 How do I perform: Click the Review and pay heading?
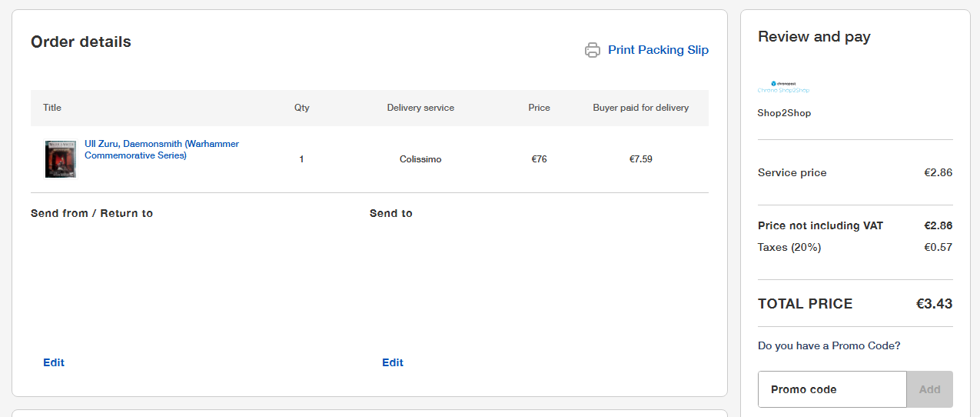(x=814, y=37)
